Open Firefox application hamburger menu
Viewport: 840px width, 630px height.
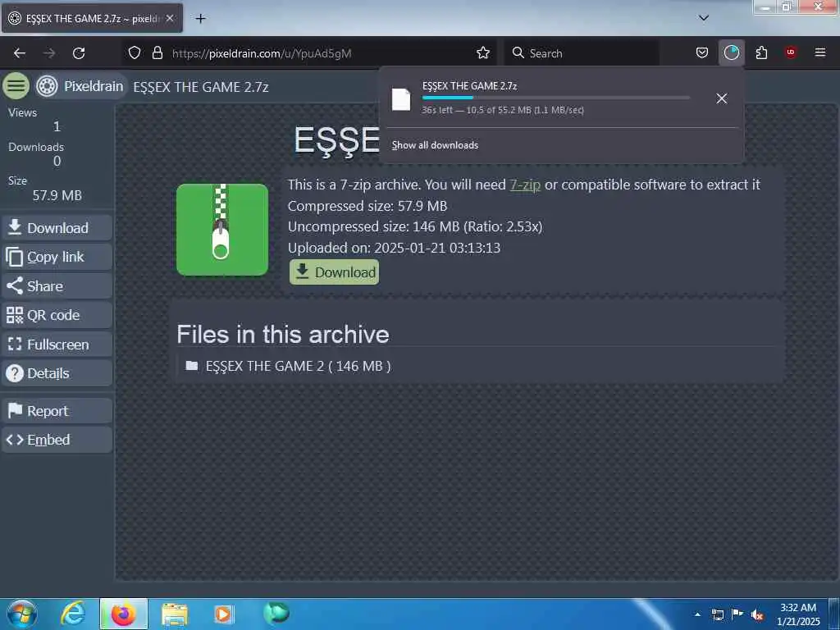tap(819, 52)
